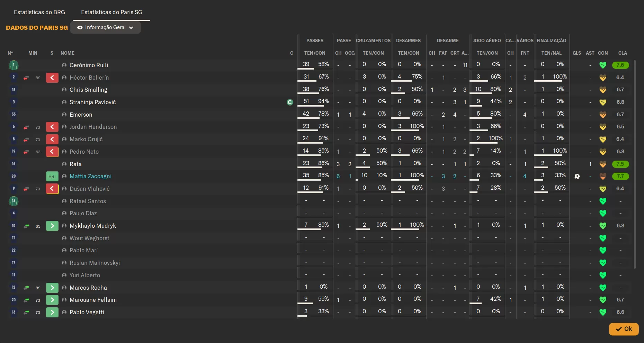Screen dimensions: 644x343
Task: Click Jordan Henderson substituted-off red arrow icon
Action: (52, 127)
